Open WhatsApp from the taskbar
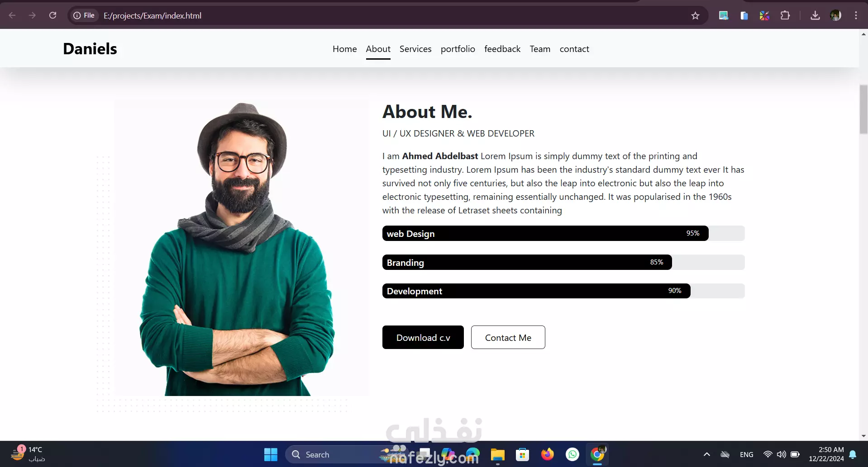Screen dimensions: 868x467 tap(572, 454)
